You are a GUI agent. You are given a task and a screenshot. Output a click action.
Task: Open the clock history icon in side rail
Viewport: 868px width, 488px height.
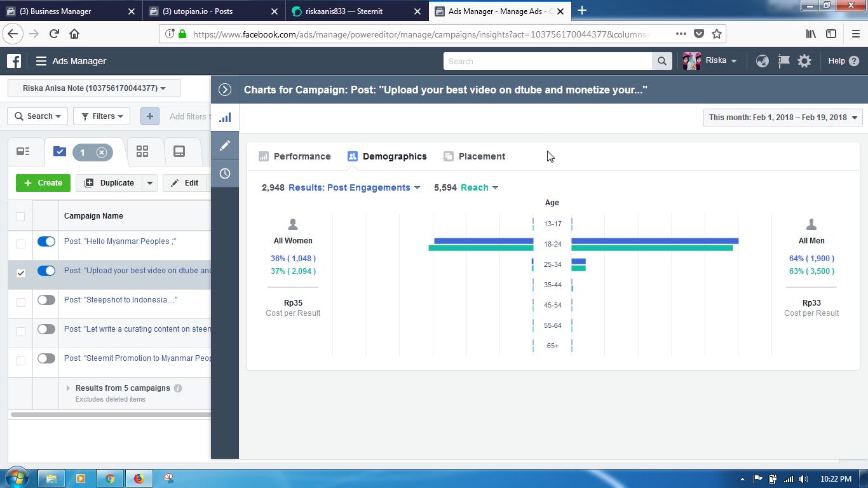(x=225, y=173)
